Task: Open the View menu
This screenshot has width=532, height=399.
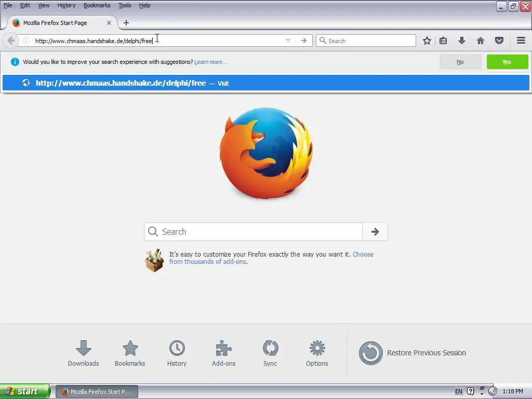Action: point(44,5)
